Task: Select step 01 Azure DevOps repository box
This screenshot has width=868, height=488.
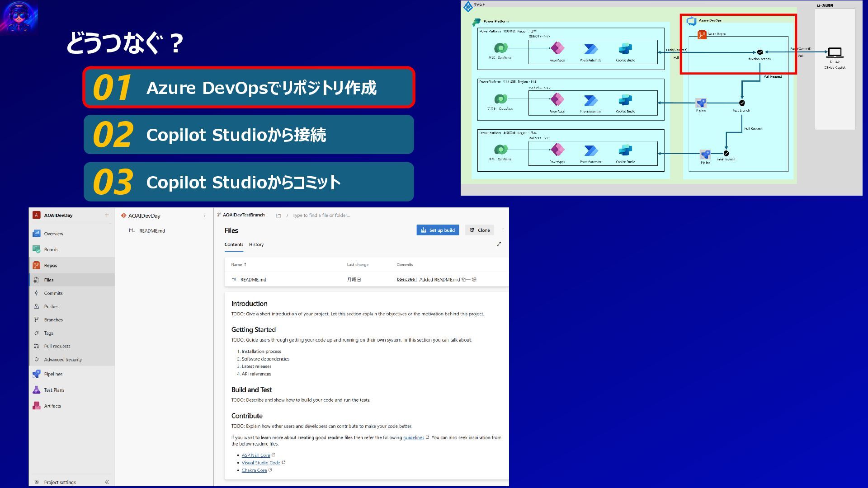Action: pyautogui.click(x=249, y=87)
